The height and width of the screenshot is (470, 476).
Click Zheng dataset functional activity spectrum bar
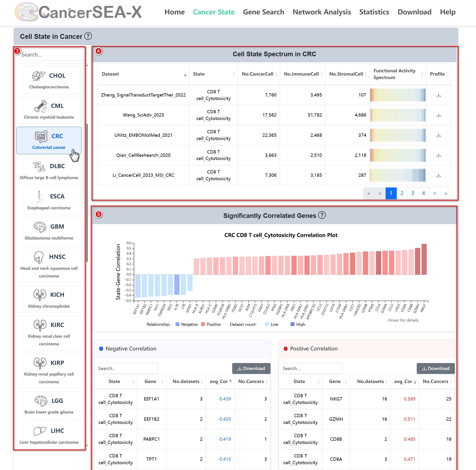pyautogui.click(x=397, y=95)
